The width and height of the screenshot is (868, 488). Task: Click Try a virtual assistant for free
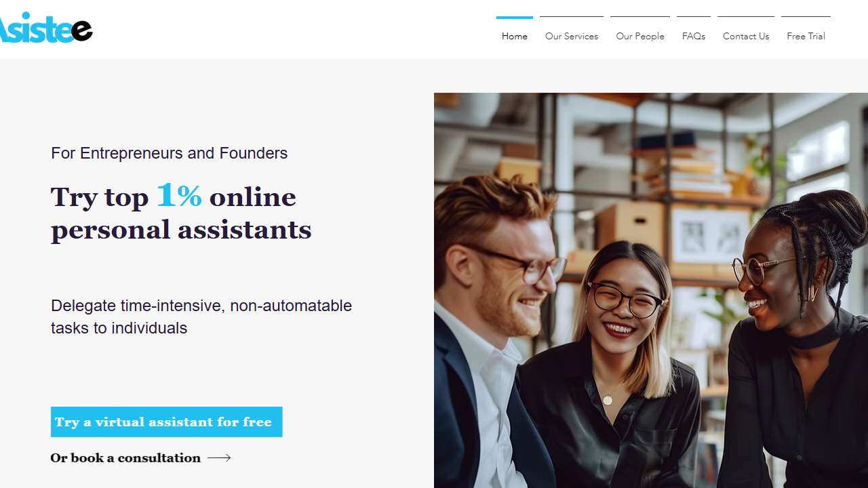click(x=166, y=422)
